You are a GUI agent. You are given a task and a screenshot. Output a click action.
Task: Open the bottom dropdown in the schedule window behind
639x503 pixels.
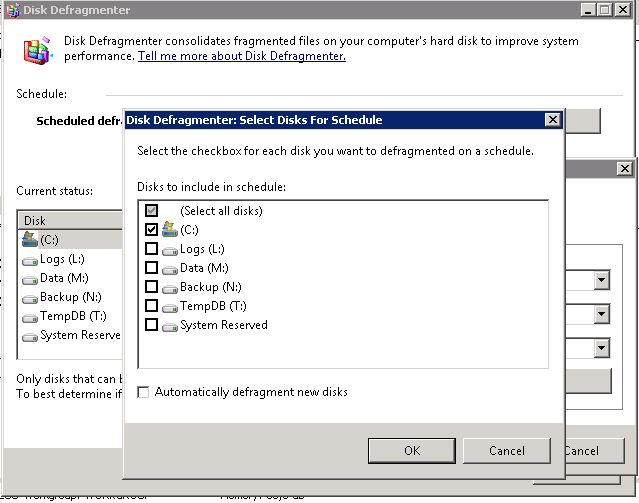[602, 348]
